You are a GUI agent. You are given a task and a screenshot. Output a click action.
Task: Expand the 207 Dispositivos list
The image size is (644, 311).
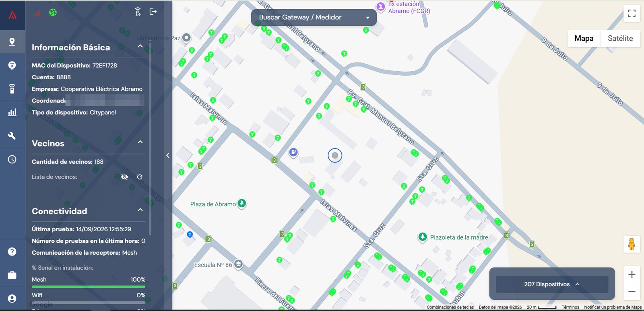pos(552,284)
